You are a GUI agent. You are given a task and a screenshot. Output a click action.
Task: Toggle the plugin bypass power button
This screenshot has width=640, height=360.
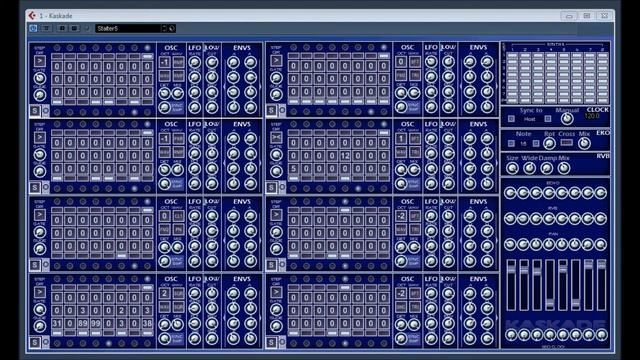click(33, 28)
